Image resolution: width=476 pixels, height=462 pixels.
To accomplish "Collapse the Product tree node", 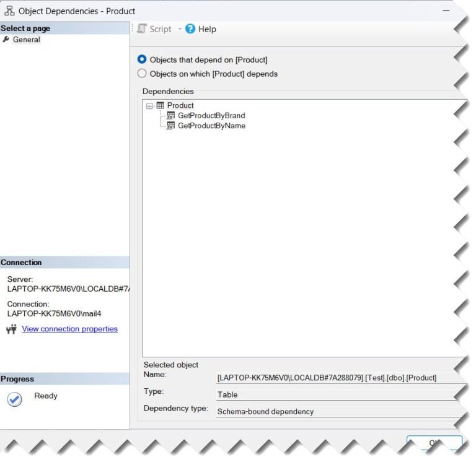I will pyautogui.click(x=149, y=106).
